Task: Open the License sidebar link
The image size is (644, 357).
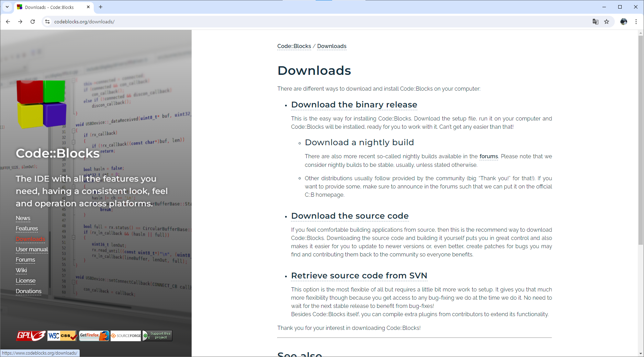Action: click(x=26, y=281)
